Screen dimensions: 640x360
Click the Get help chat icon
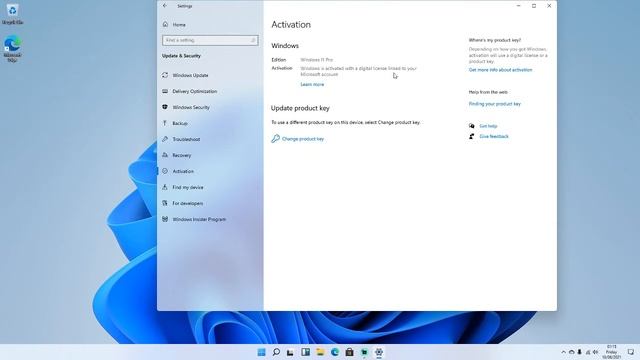pyautogui.click(x=472, y=126)
